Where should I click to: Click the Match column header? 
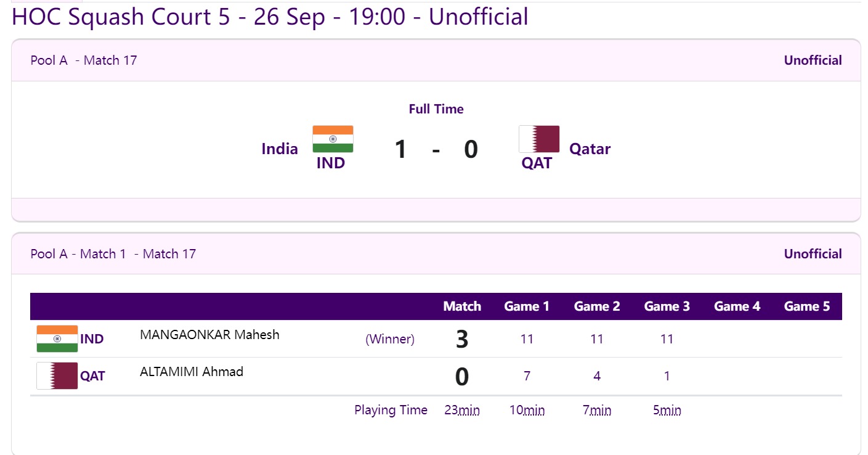click(462, 306)
